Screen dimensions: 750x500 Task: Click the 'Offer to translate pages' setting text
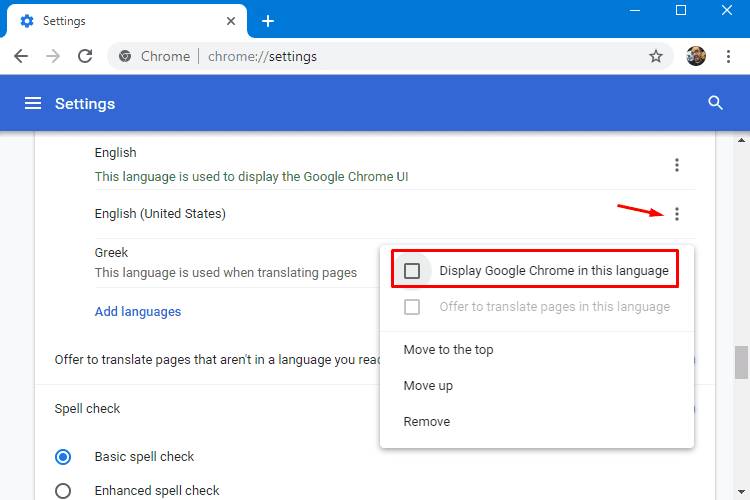pyautogui.click(x=217, y=360)
